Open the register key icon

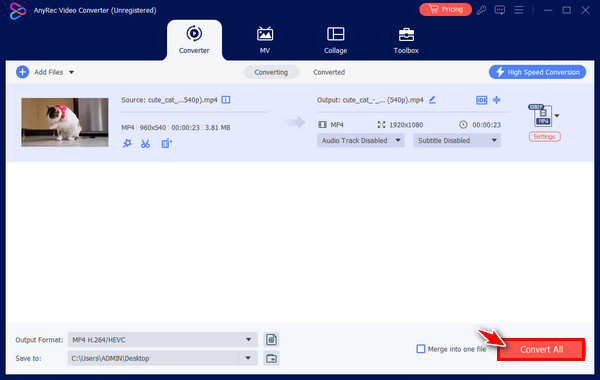481,10
